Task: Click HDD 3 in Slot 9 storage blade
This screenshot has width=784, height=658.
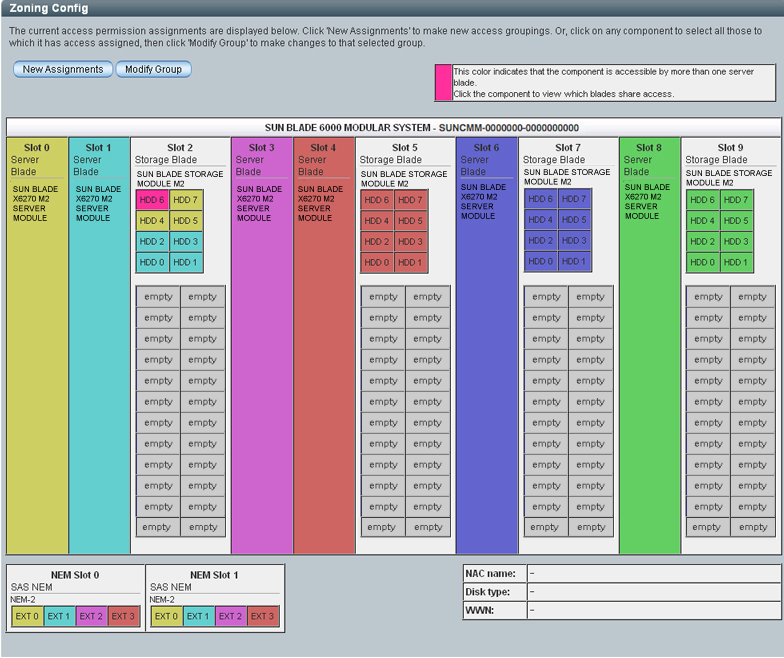Action: pos(736,242)
